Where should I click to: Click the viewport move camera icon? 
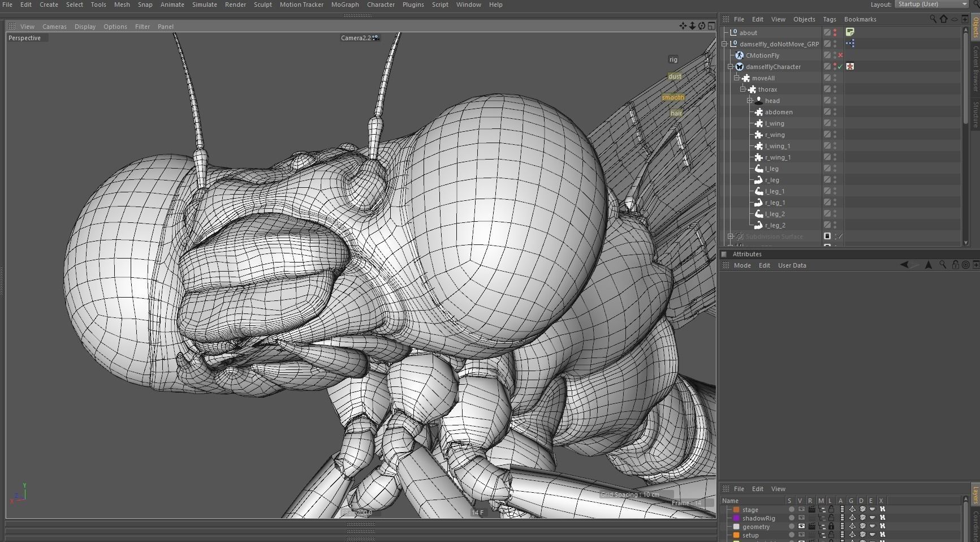pos(683,26)
